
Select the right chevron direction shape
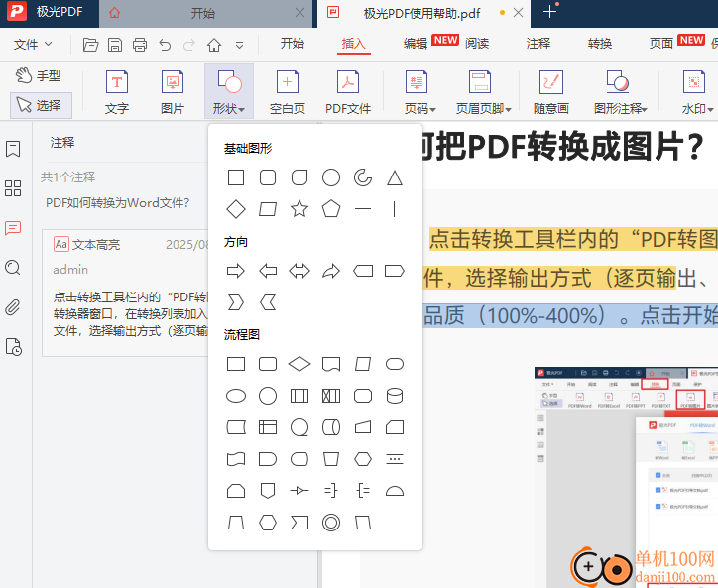236,302
